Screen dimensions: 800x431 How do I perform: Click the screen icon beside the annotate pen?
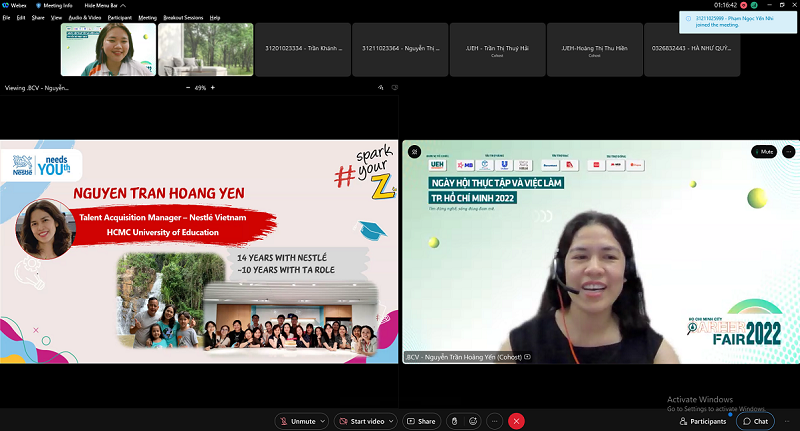coord(394,88)
